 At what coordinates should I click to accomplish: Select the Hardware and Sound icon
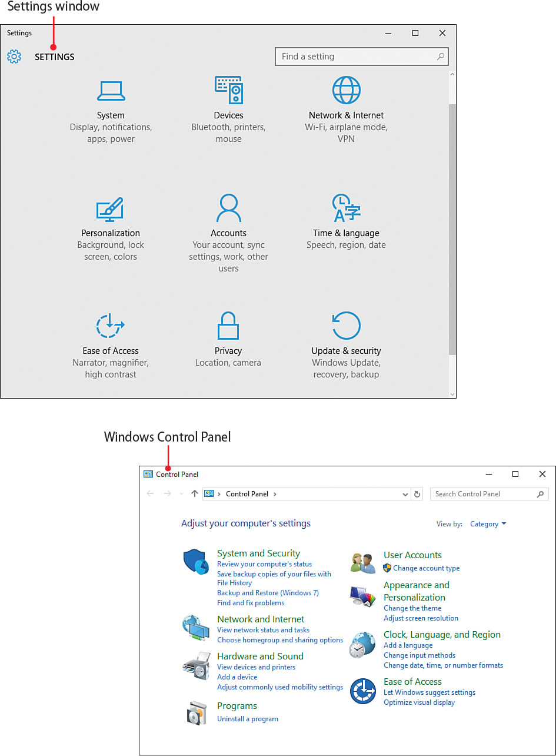(x=197, y=666)
